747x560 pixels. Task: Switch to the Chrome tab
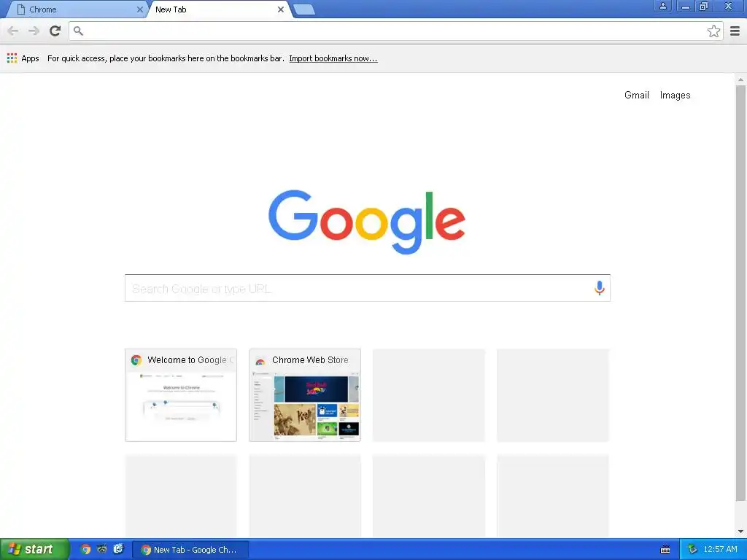pos(76,9)
